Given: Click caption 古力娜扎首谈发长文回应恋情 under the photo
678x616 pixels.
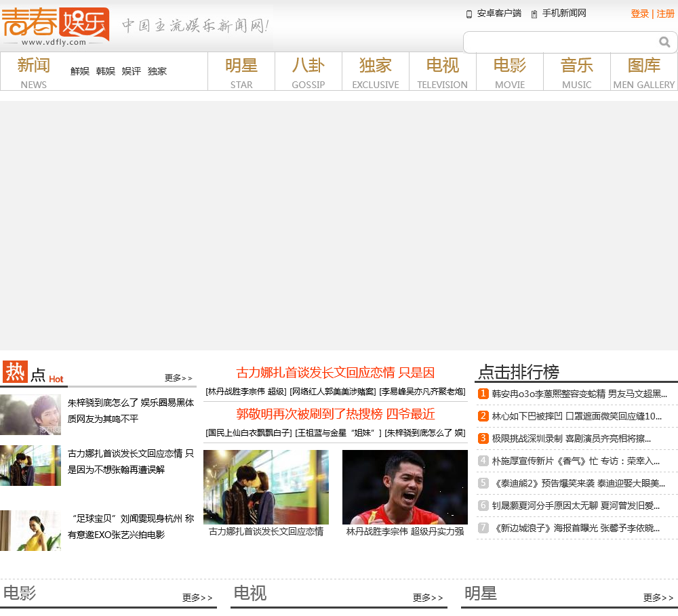Looking at the screenshot, I should coord(266,532).
